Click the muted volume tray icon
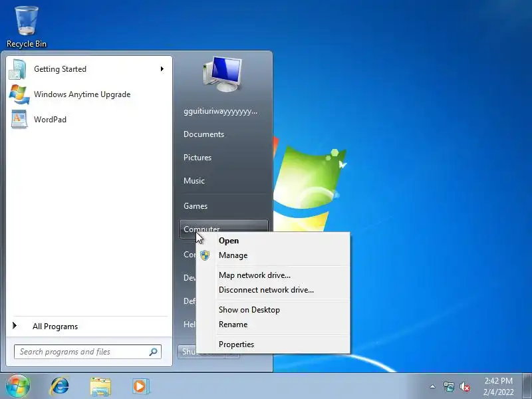 pyautogui.click(x=465, y=386)
